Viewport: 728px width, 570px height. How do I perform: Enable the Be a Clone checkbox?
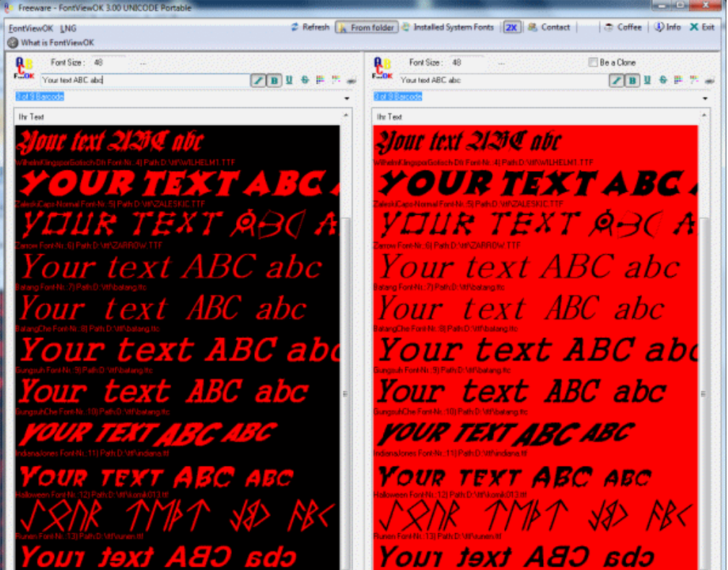(x=594, y=62)
